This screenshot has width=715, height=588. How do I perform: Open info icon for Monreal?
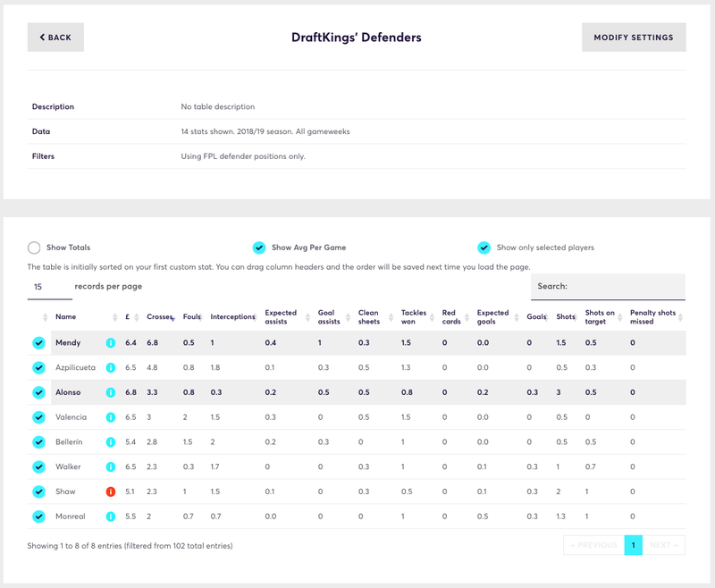tap(110, 517)
